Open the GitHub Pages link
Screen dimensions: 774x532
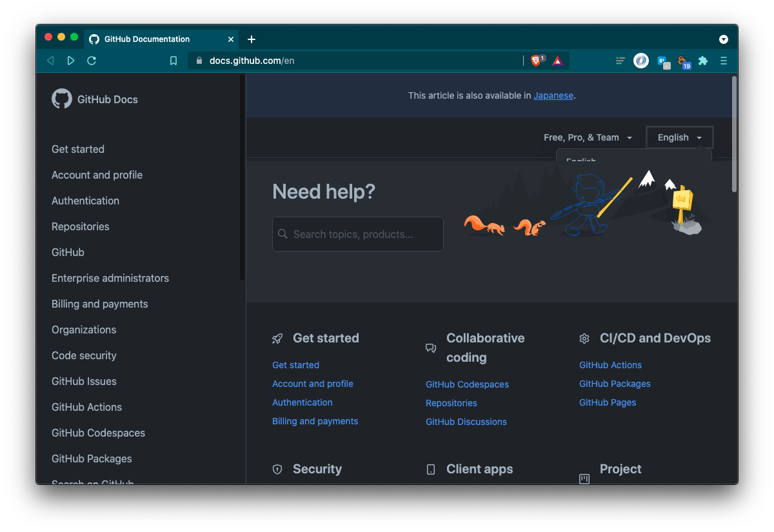[608, 402]
